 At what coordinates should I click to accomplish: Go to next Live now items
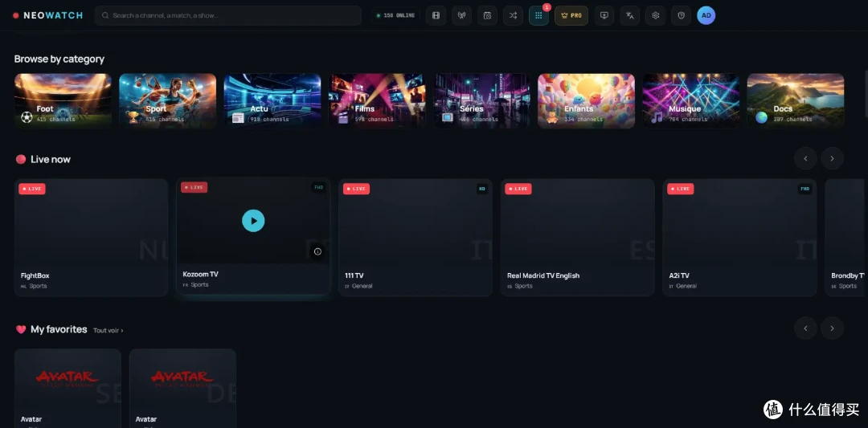[x=832, y=159]
